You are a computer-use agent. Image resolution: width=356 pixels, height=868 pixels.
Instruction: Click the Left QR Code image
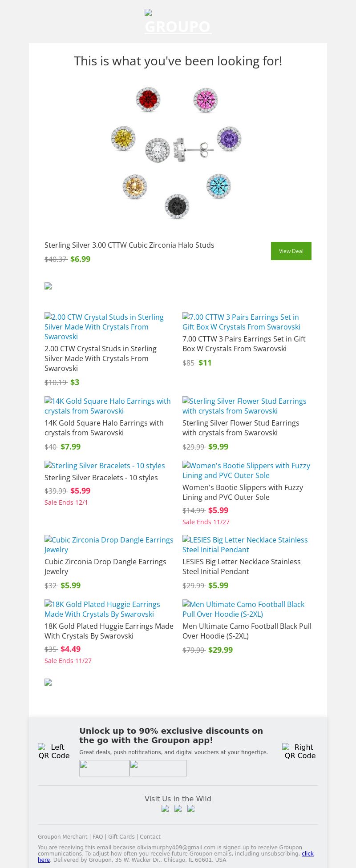(54, 751)
